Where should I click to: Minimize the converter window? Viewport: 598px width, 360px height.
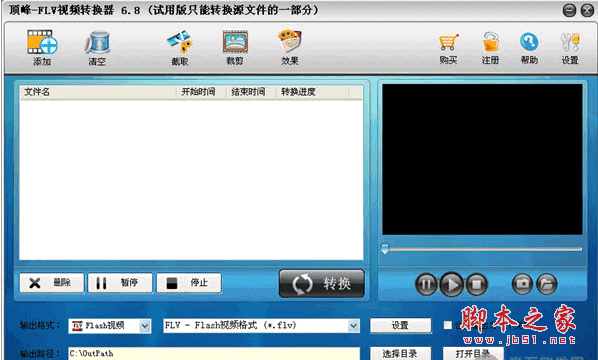[569, 10]
